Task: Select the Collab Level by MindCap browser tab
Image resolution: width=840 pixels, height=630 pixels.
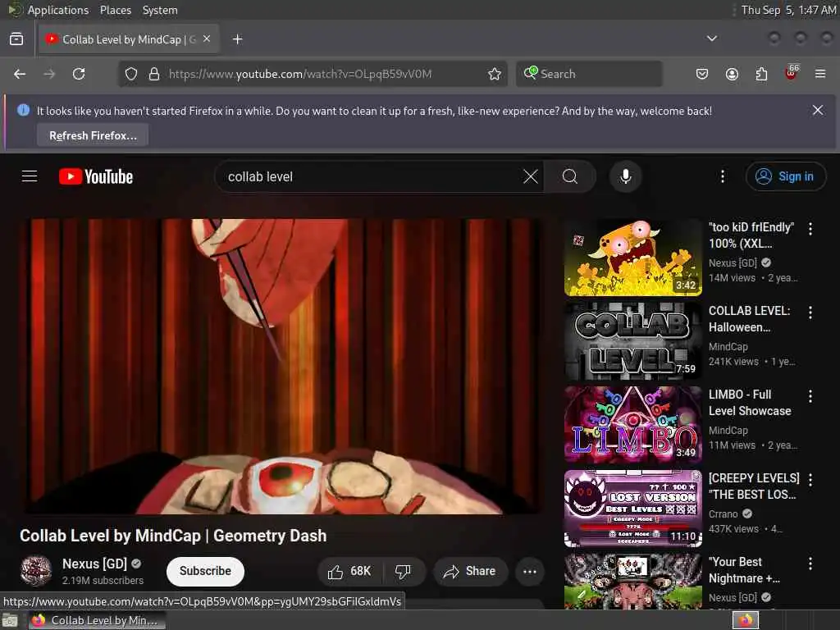Action: (x=129, y=39)
